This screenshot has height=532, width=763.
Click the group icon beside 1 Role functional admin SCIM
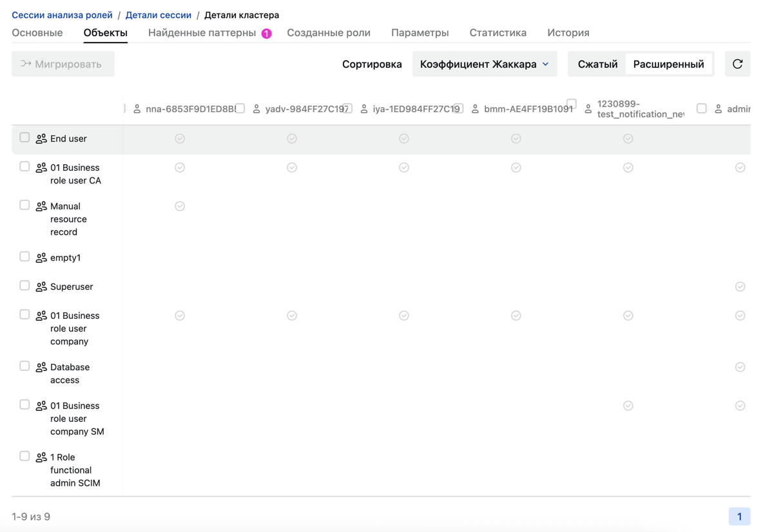(x=41, y=457)
